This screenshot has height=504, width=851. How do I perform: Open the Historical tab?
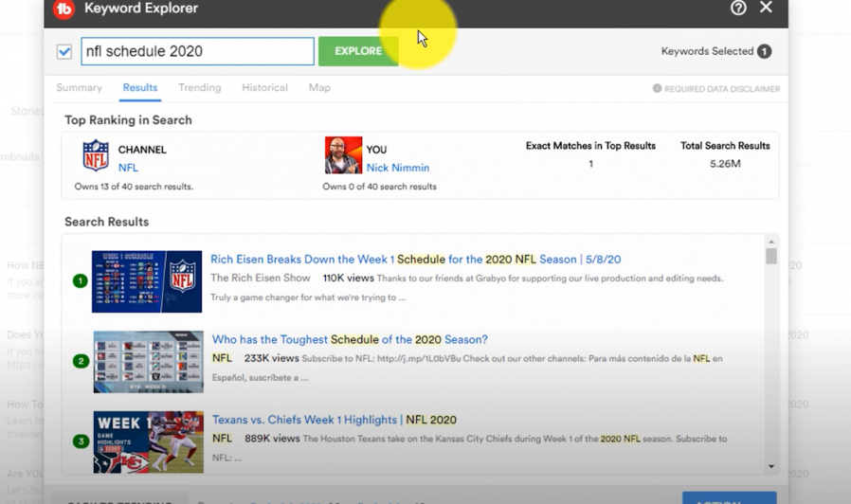point(264,88)
